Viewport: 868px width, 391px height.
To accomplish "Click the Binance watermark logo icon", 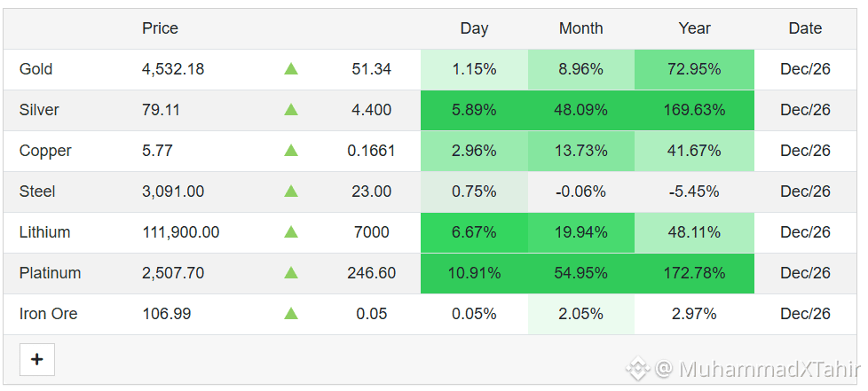I will pos(638,368).
